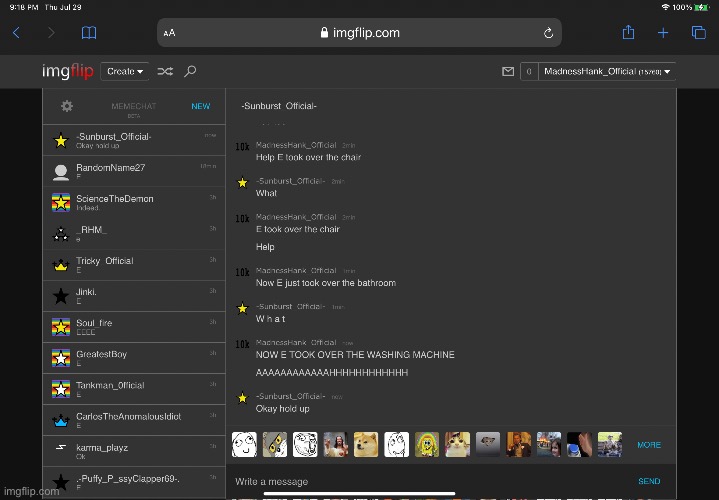Expand more meme stickers with MORE
Viewport: 719px width, 500px height.
648,444
